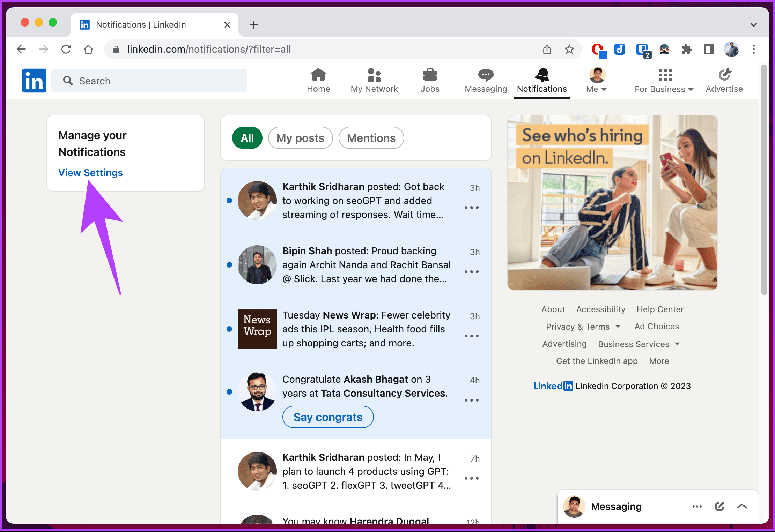The width and height of the screenshot is (775, 532).
Task: Select the Mentions filter
Action: 371,138
